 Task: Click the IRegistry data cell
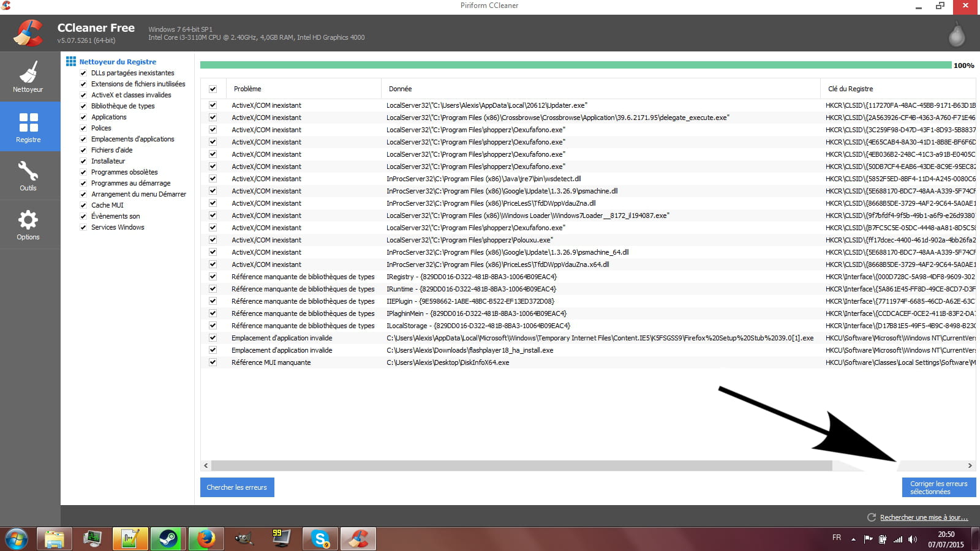point(472,277)
